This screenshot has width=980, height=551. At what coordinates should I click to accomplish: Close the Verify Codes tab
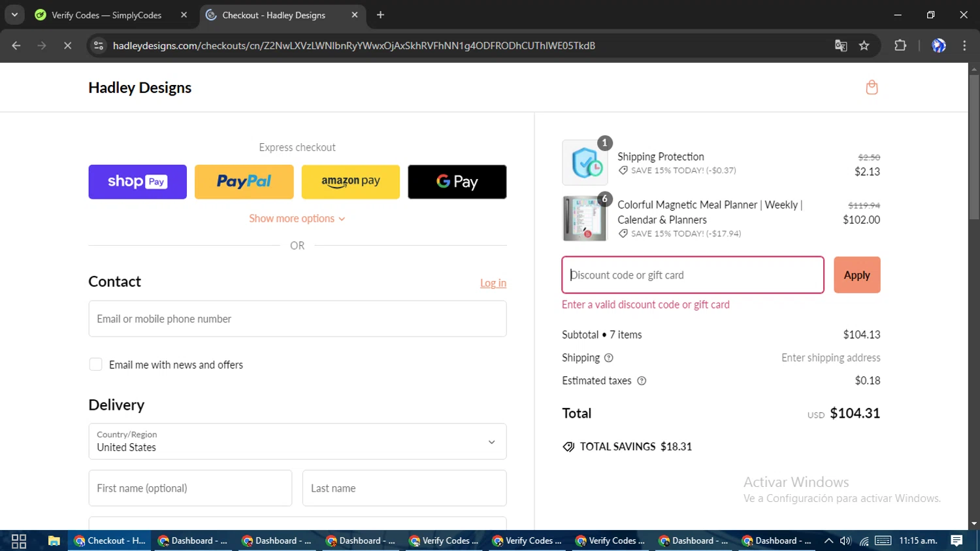(184, 15)
